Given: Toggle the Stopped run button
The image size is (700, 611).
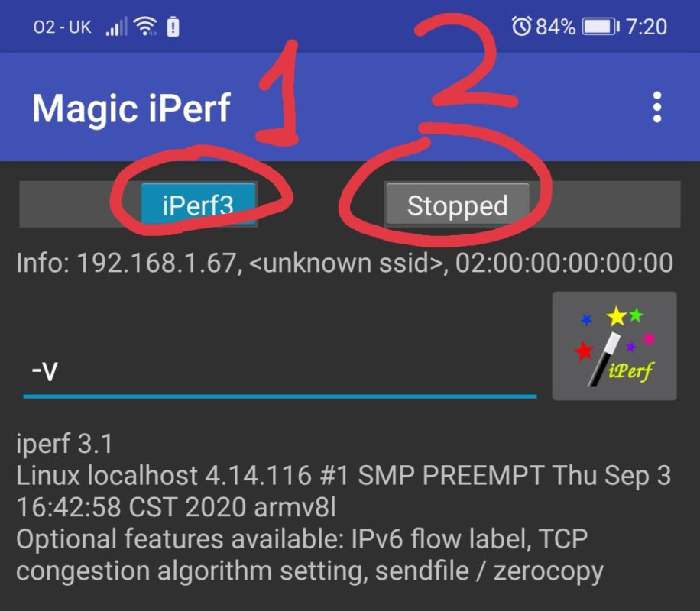Looking at the screenshot, I should [458, 205].
